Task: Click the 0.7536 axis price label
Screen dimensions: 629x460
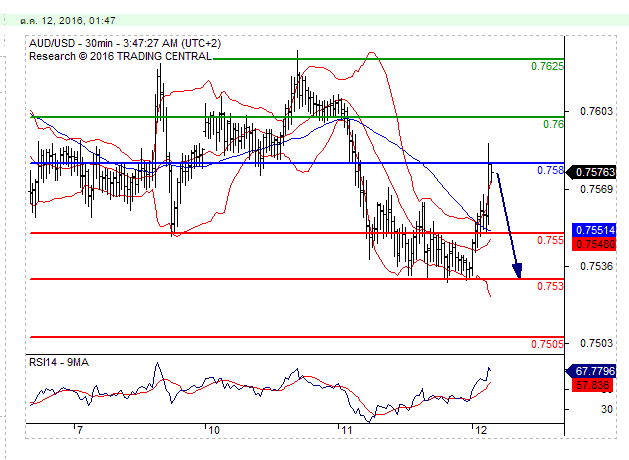Action: pyautogui.click(x=597, y=266)
